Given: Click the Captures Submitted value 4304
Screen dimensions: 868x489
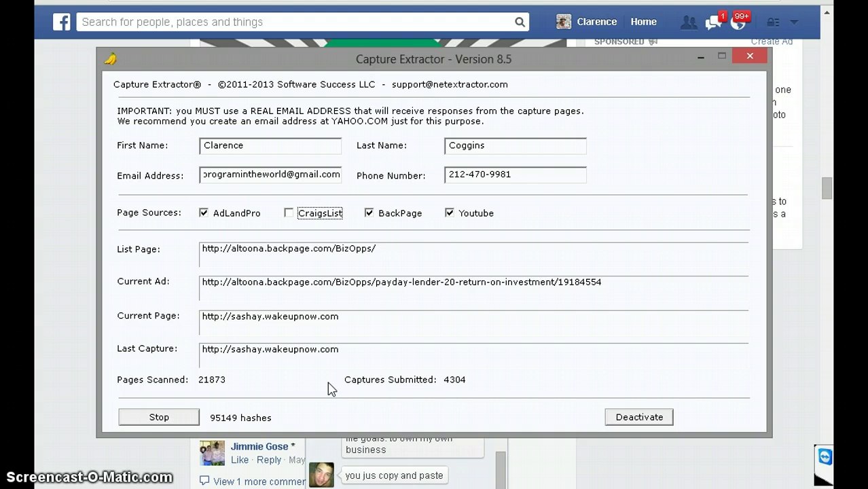Looking at the screenshot, I should tap(454, 380).
